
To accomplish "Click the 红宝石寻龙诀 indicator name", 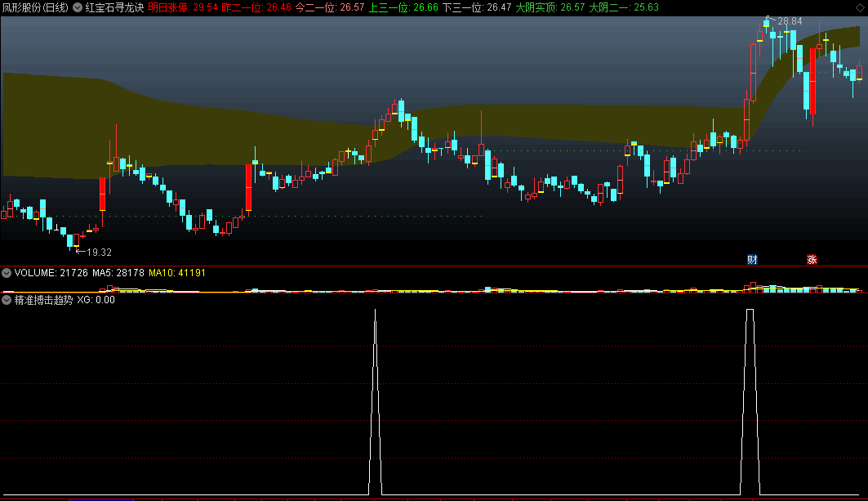I will pos(114,7).
